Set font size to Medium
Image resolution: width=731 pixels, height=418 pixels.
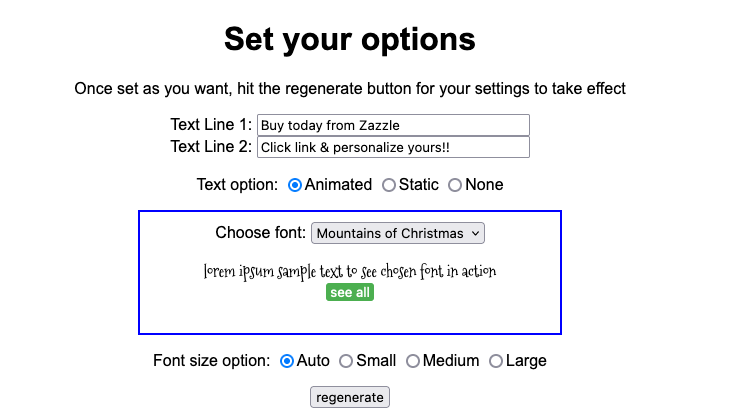[x=412, y=361]
